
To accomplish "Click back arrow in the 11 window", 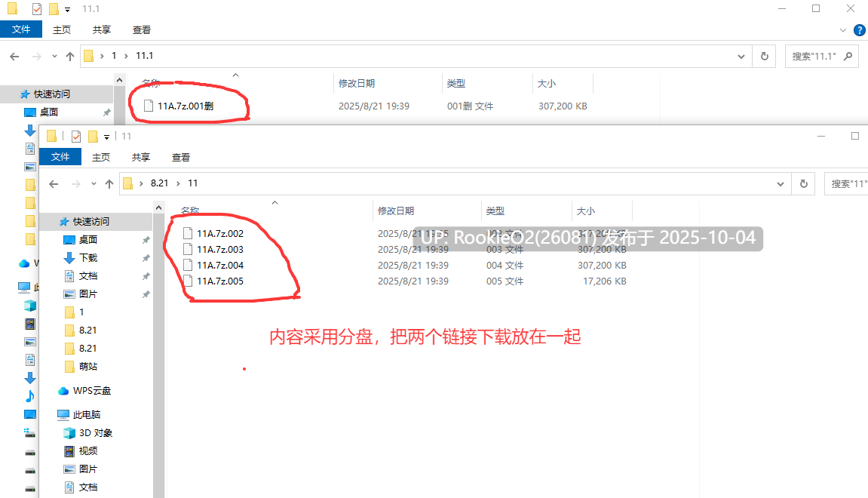I will (x=54, y=184).
